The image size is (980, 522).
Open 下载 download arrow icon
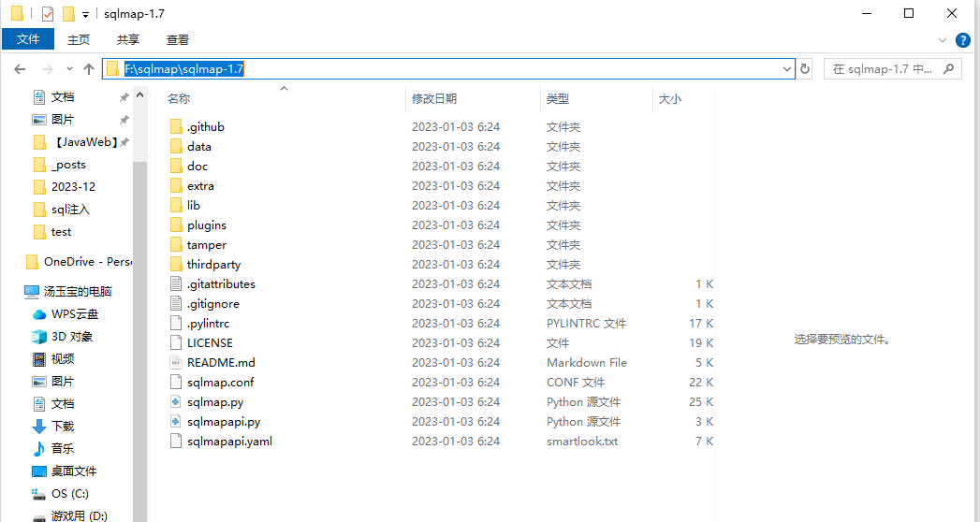pyautogui.click(x=38, y=427)
